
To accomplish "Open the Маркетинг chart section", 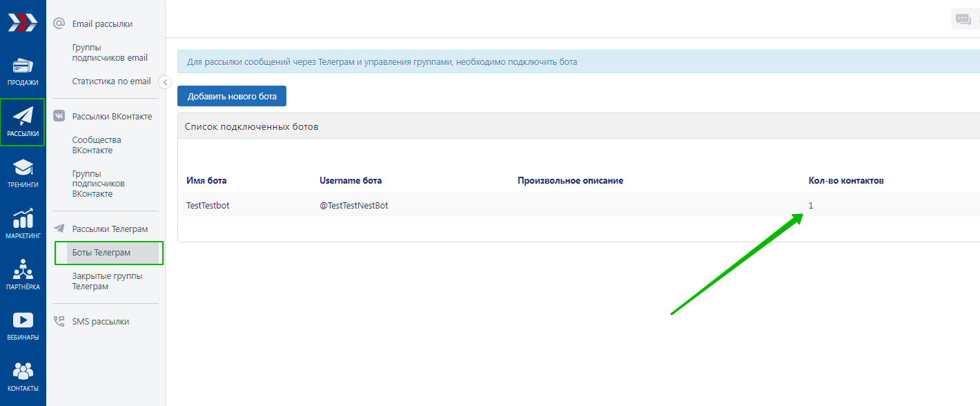I will 23,224.
